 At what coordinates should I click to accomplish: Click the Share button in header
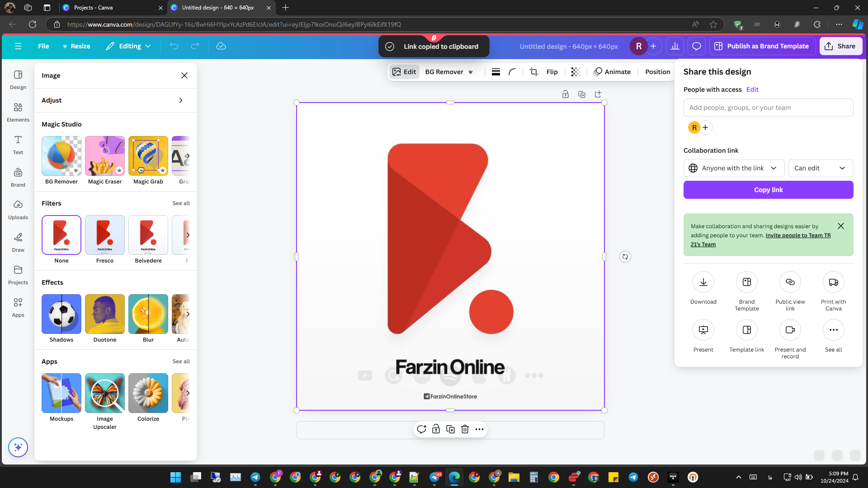tap(841, 46)
